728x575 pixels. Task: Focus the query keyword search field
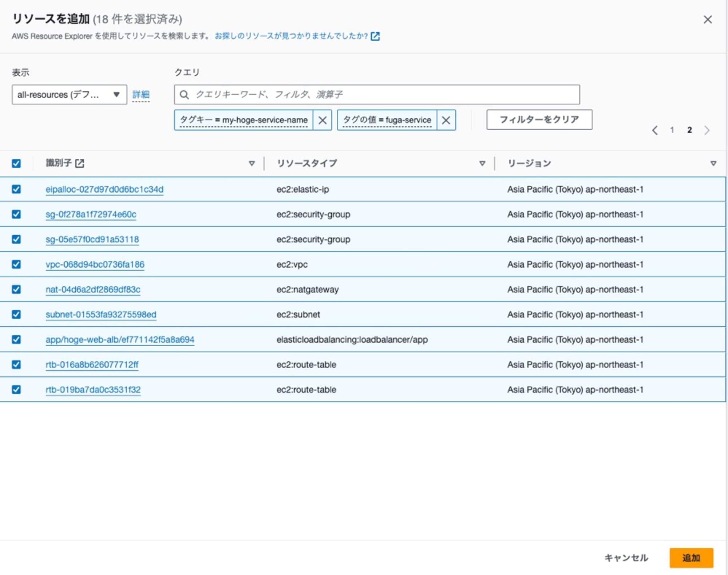pyautogui.click(x=377, y=95)
